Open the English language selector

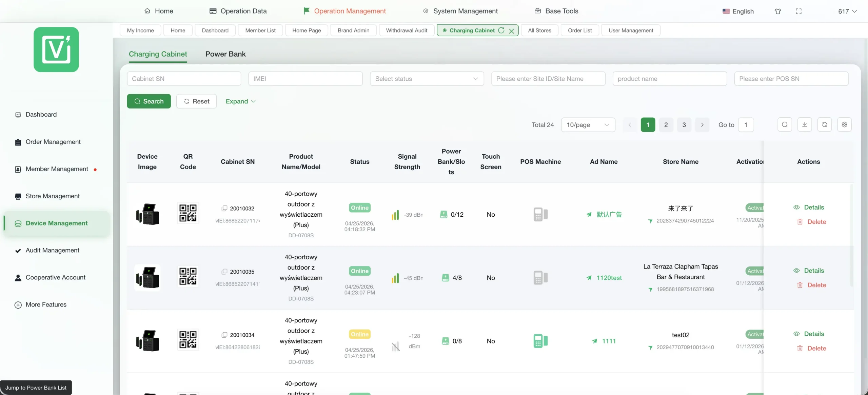738,11
